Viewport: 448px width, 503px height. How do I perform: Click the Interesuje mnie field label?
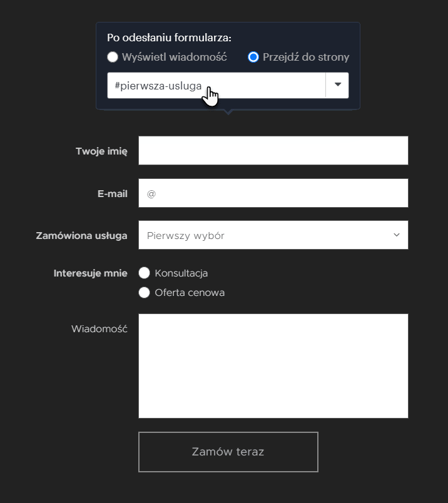(91, 273)
